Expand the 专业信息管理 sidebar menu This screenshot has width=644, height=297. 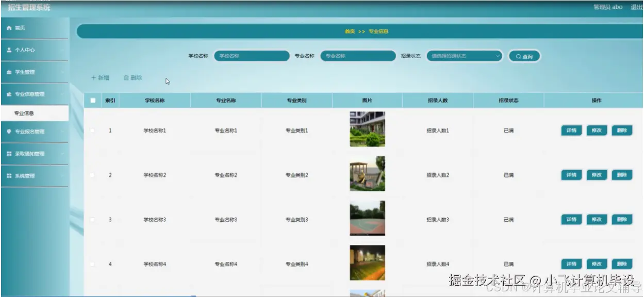[34, 94]
